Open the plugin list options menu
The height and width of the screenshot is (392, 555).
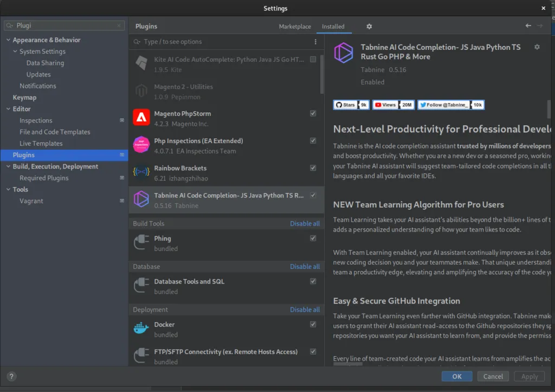(x=315, y=41)
